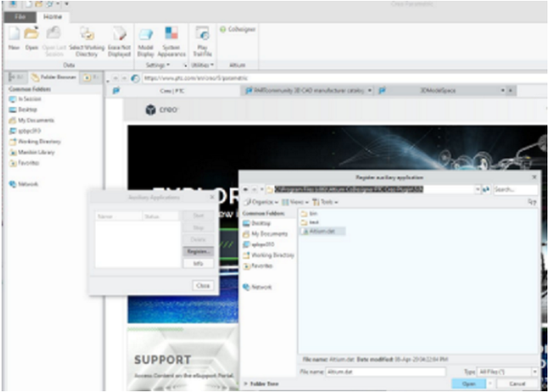Open dropdown arrow next to Open button
The height and width of the screenshot is (392, 549).
(490, 384)
